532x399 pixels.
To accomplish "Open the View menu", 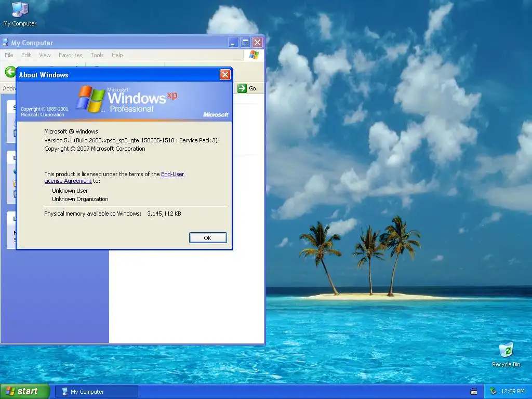I will click(45, 55).
